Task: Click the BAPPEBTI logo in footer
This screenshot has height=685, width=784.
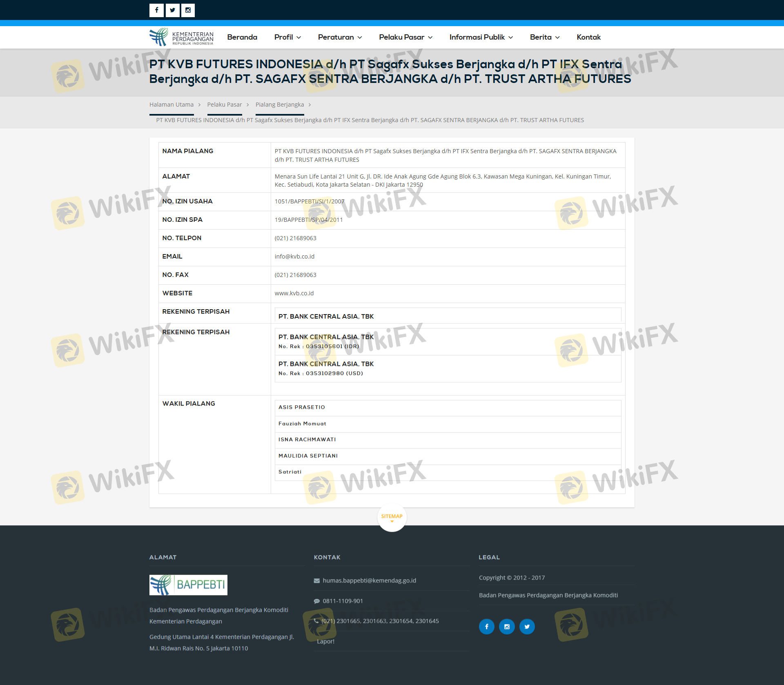Action: tap(188, 585)
